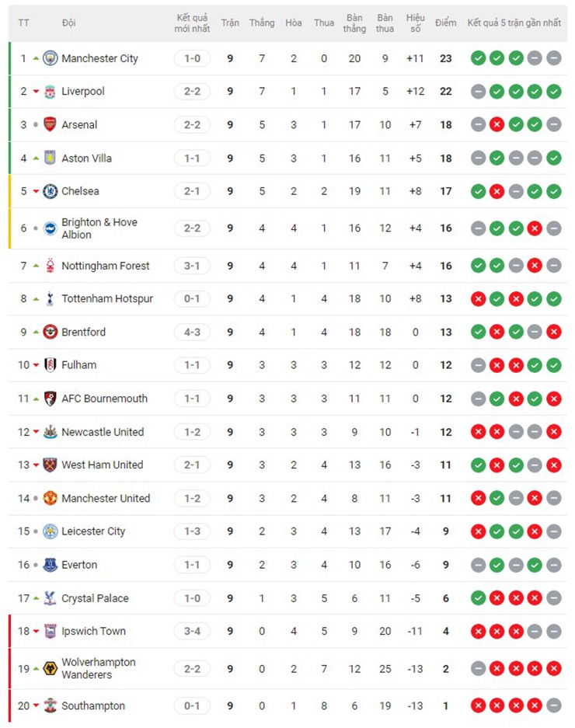Screen dimensions: 575x728
Task: Click the Thắng column header
Action: (x=262, y=23)
